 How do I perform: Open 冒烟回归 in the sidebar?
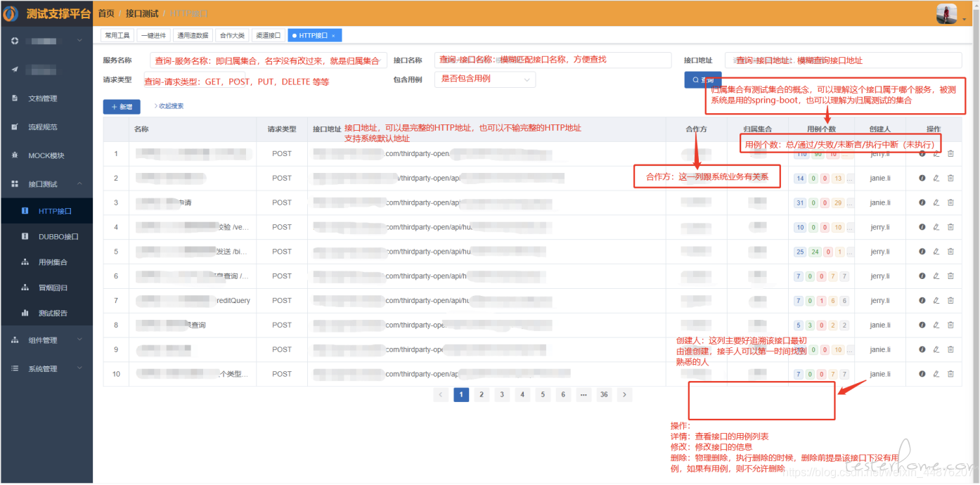(46, 287)
